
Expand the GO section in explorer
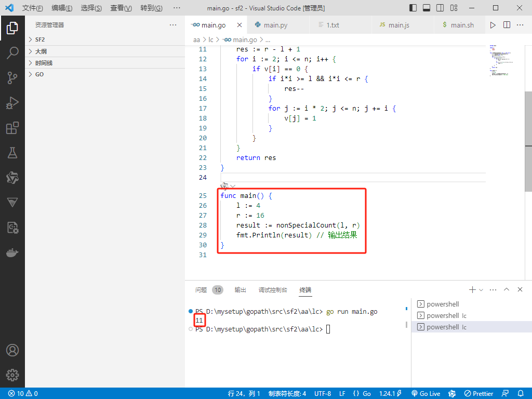pyautogui.click(x=105, y=74)
